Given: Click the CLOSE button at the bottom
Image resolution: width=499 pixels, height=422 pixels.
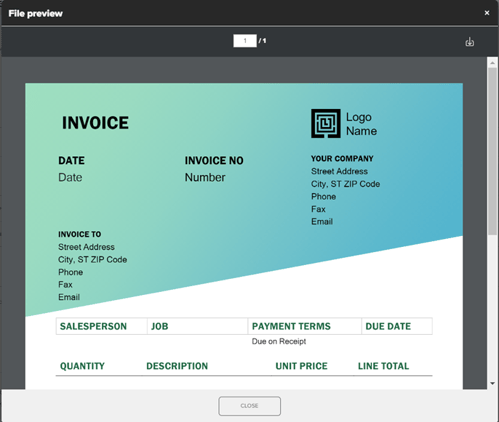Looking at the screenshot, I should pos(249,406).
